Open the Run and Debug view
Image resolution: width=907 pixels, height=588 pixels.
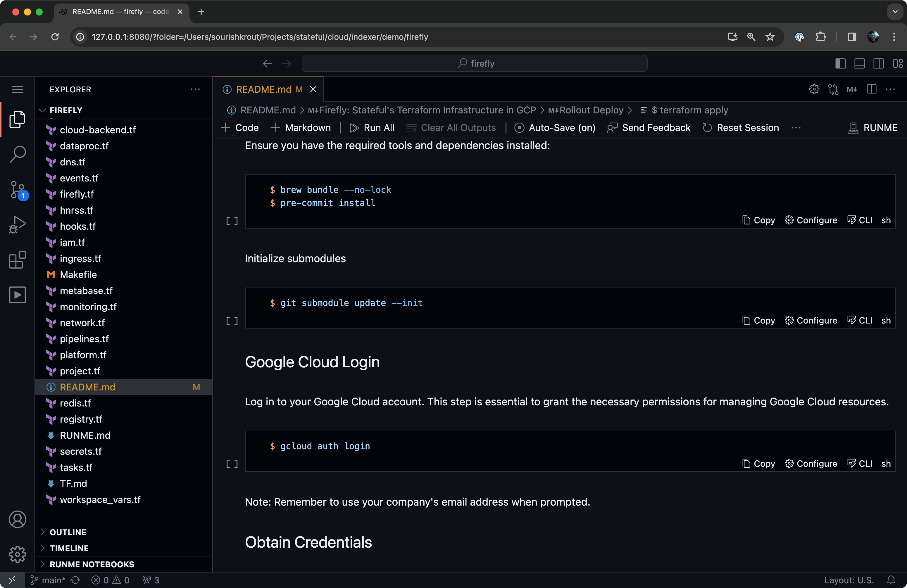pyautogui.click(x=18, y=225)
